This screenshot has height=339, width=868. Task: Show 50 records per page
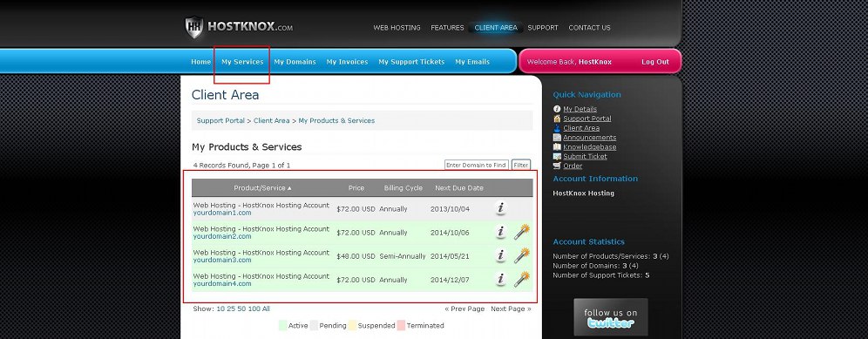[x=241, y=309]
